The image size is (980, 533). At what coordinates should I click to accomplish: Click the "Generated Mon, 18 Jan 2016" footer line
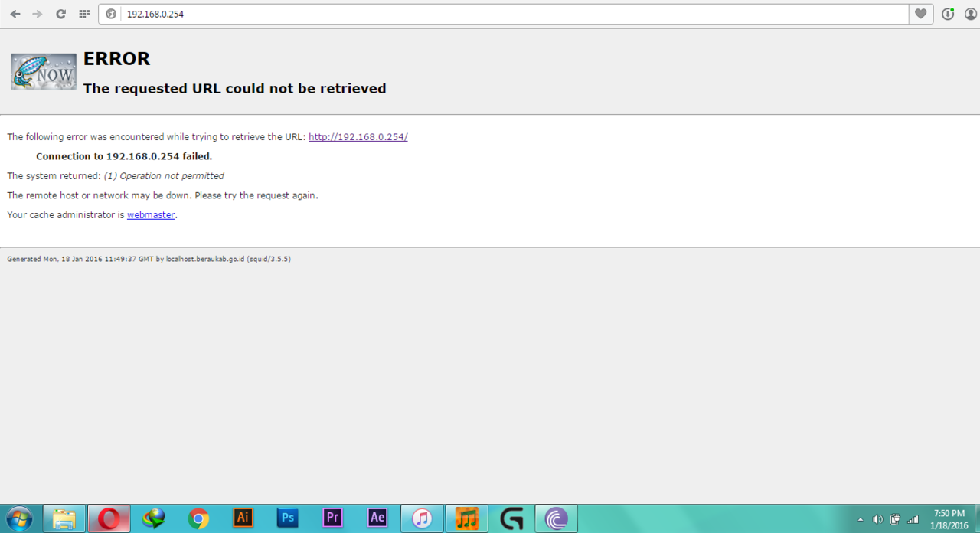[149, 259]
